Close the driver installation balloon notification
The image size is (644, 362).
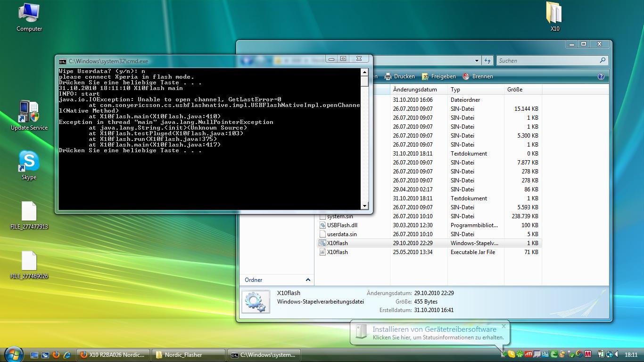point(504,326)
